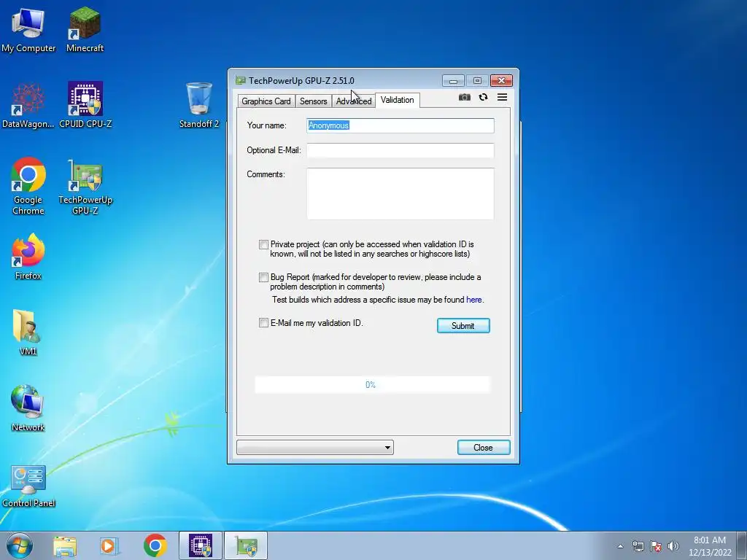747x560 pixels.
Task: Select the Control Panel desktop icon
Action: [28, 486]
